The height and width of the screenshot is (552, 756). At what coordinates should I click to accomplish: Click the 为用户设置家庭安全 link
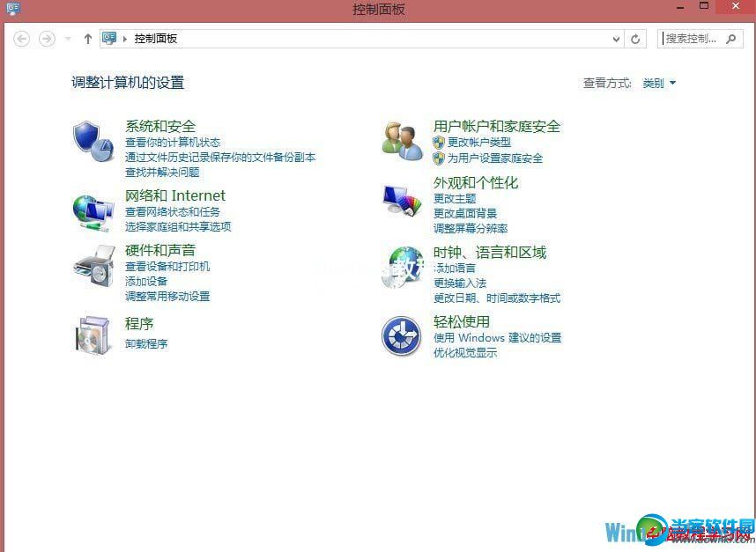click(495, 158)
